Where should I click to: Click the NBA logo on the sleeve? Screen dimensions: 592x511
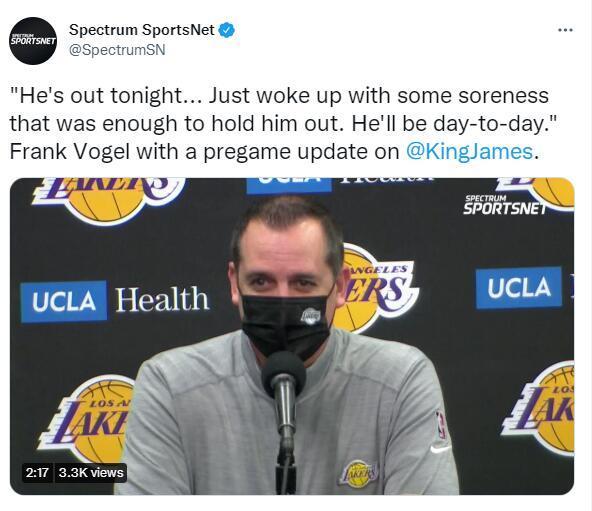[441, 425]
